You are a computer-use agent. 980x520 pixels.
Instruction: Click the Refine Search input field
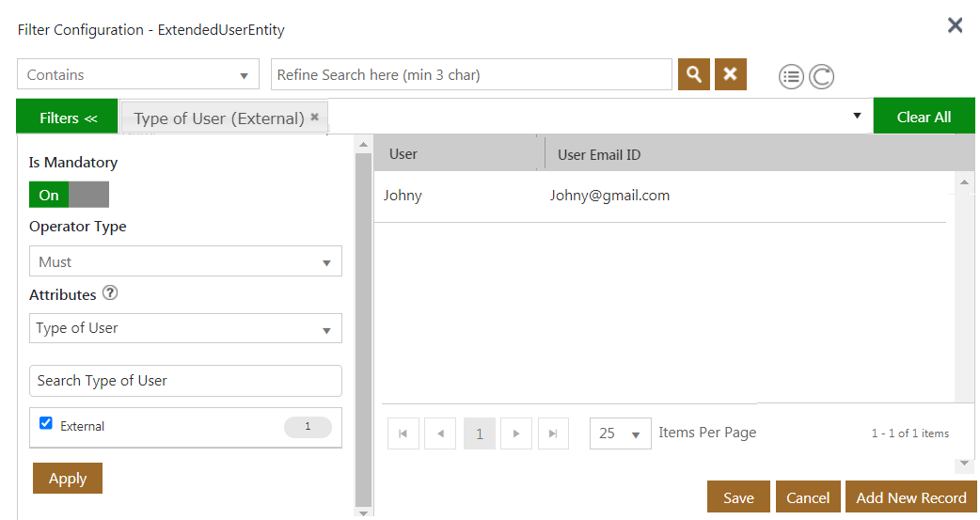coord(471,75)
